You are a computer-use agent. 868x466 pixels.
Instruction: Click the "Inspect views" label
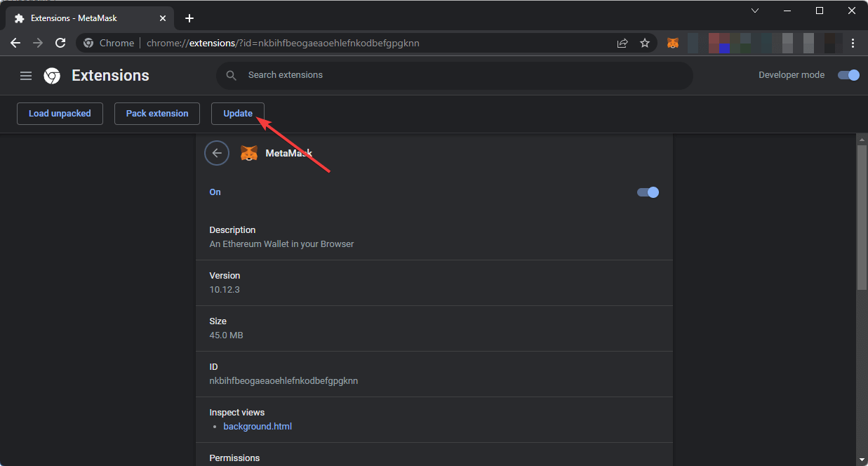tap(237, 413)
